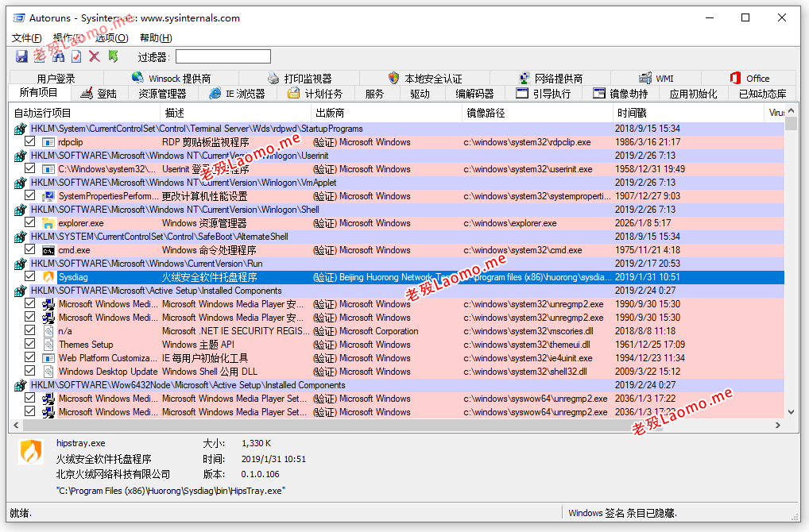Click the red Delete X toolbar icon
Image resolution: width=809 pixels, height=532 pixels.
click(x=95, y=56)
